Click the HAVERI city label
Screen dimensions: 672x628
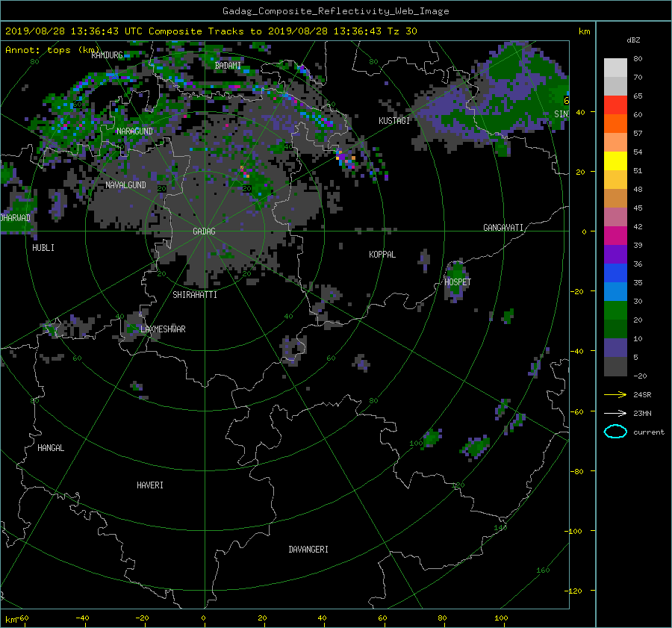[150, 485]
